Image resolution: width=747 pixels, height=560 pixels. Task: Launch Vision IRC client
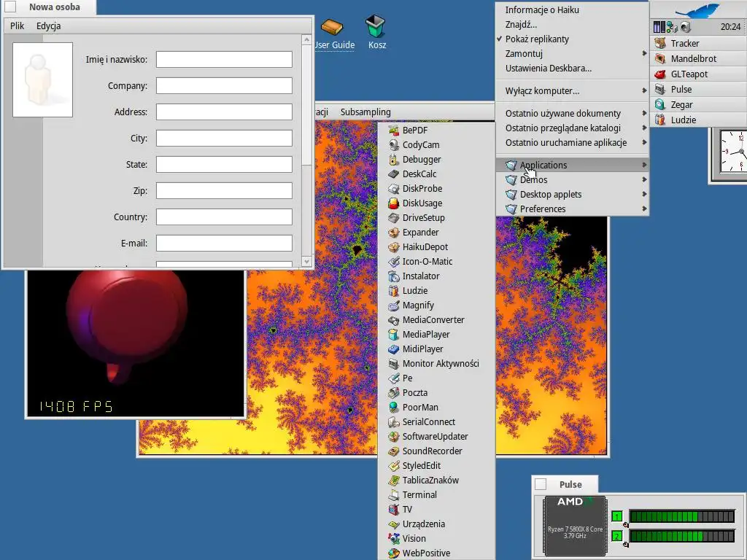[x=436, y=538]
